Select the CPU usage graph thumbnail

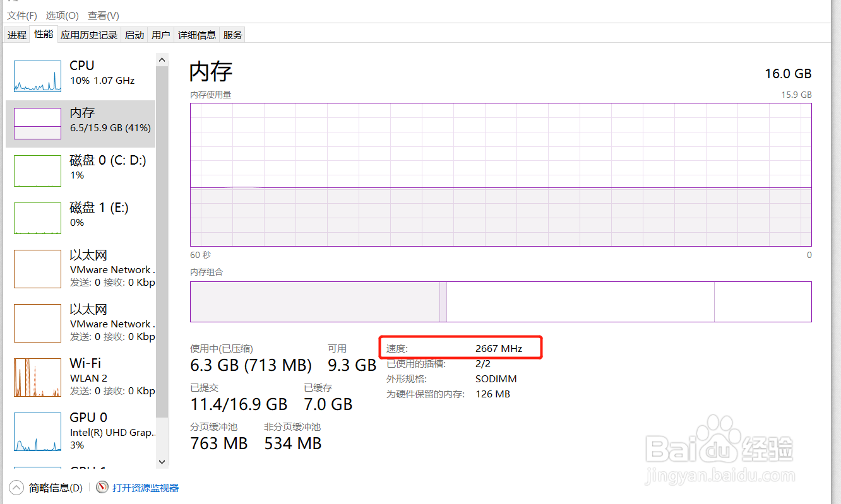click(x=38, y=76)
